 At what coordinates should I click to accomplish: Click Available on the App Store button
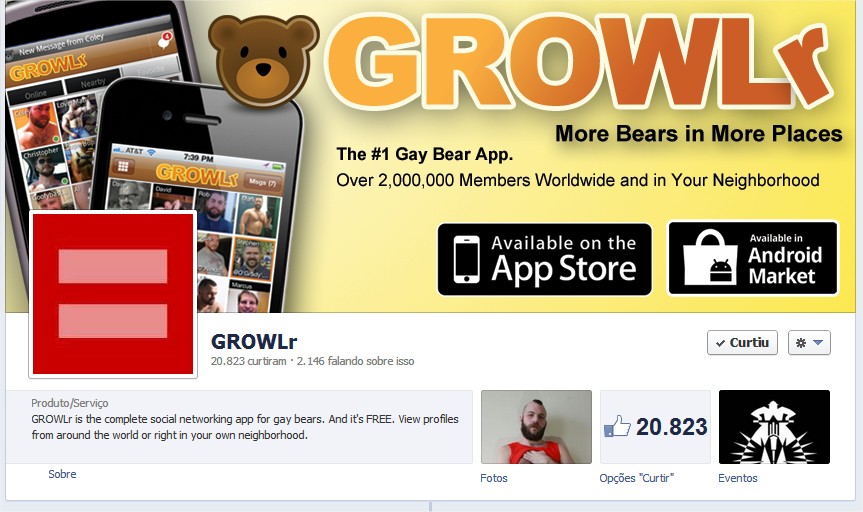point(544,259)
